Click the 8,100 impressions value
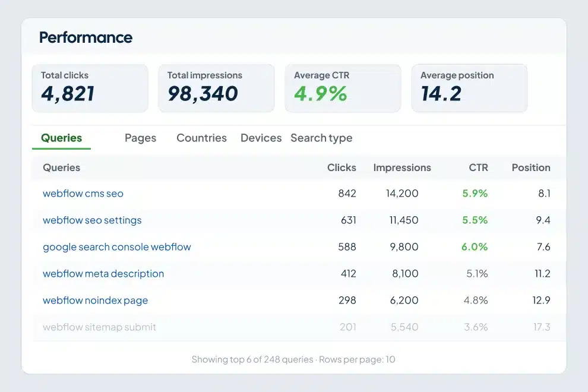588x392 pixels. (x=405, y=273)
